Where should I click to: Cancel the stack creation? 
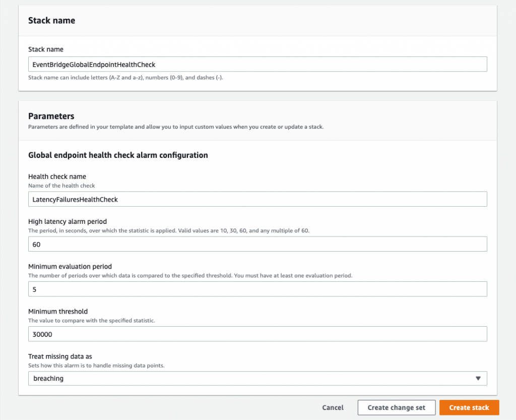(x=333, y=407)
